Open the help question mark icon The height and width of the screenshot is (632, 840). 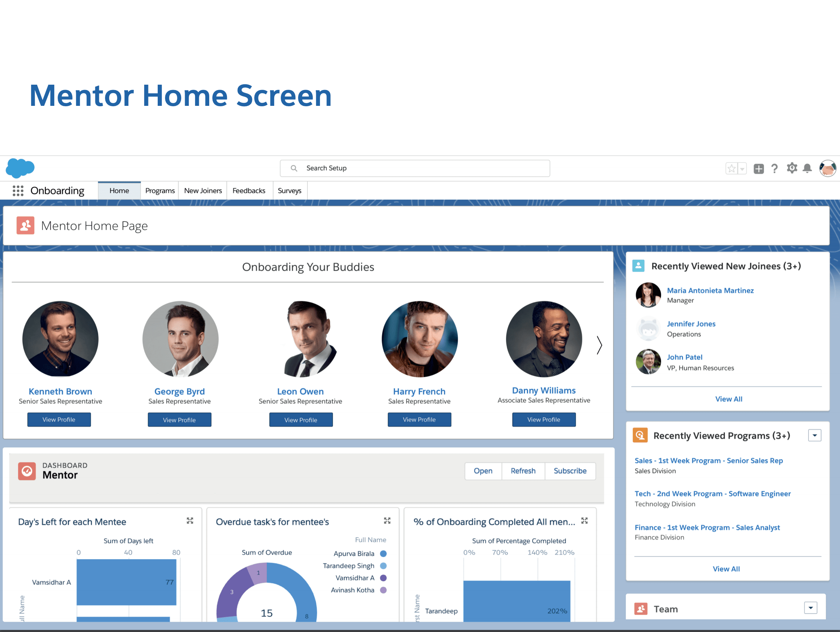pos(774,169)
